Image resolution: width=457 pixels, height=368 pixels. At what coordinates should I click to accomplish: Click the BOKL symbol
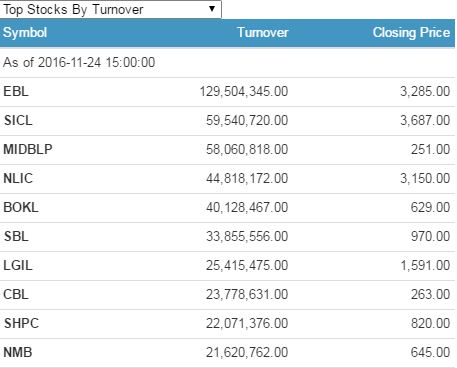click(21, 207)
